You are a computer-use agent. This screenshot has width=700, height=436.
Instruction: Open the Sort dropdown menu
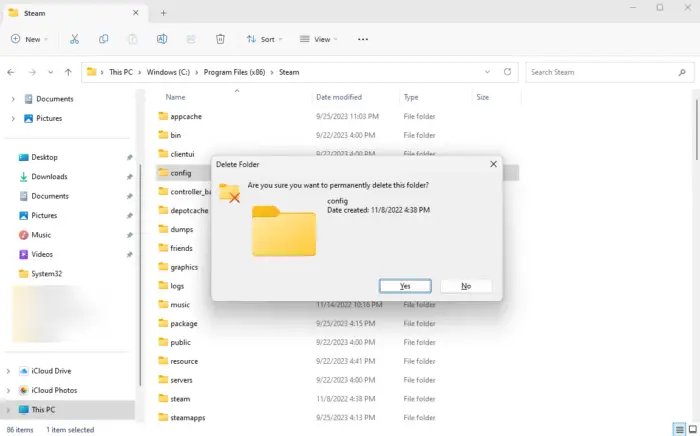tap(264, 39)
